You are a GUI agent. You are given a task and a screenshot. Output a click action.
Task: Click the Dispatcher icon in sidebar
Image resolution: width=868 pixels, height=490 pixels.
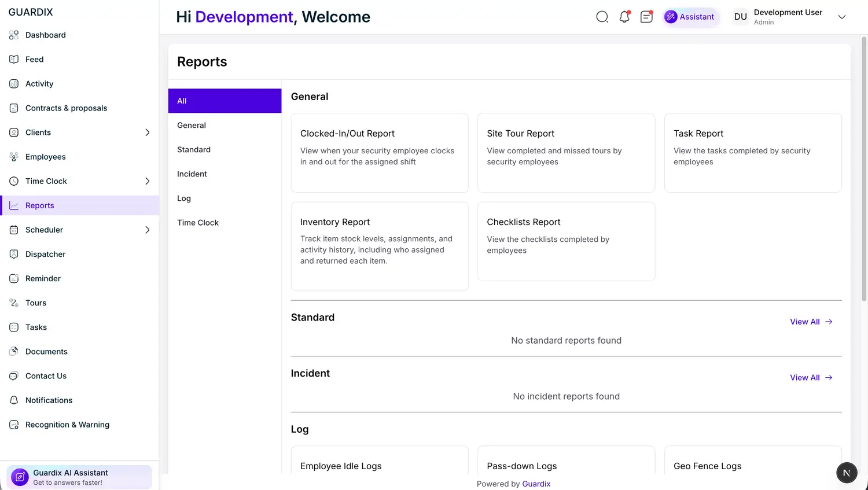tap(14, 254)
